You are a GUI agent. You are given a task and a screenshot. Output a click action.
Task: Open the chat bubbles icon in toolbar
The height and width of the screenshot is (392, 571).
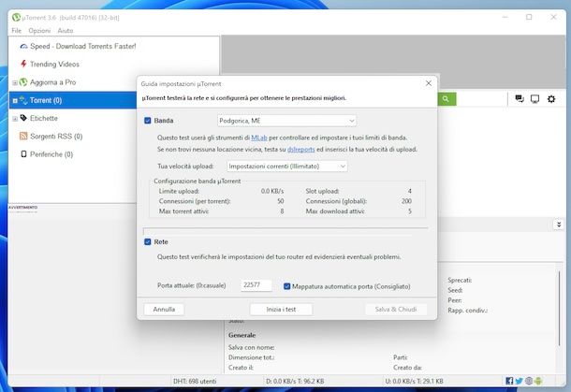point(520,99)
